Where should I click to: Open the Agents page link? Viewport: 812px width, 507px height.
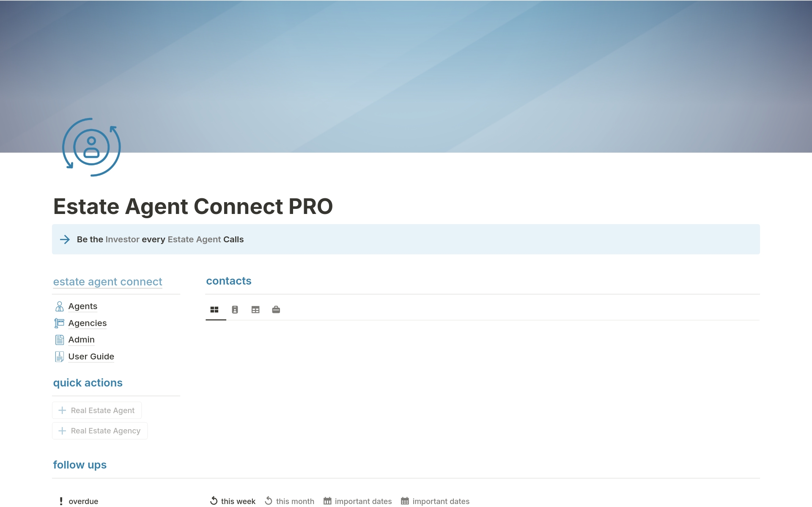(x=83, y=307)
